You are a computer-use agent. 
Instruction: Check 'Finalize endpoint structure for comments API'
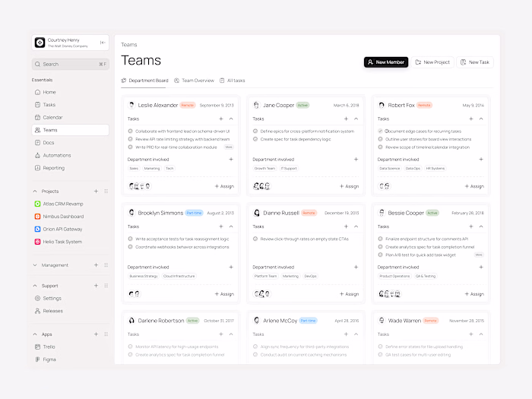tap(380, 239)
